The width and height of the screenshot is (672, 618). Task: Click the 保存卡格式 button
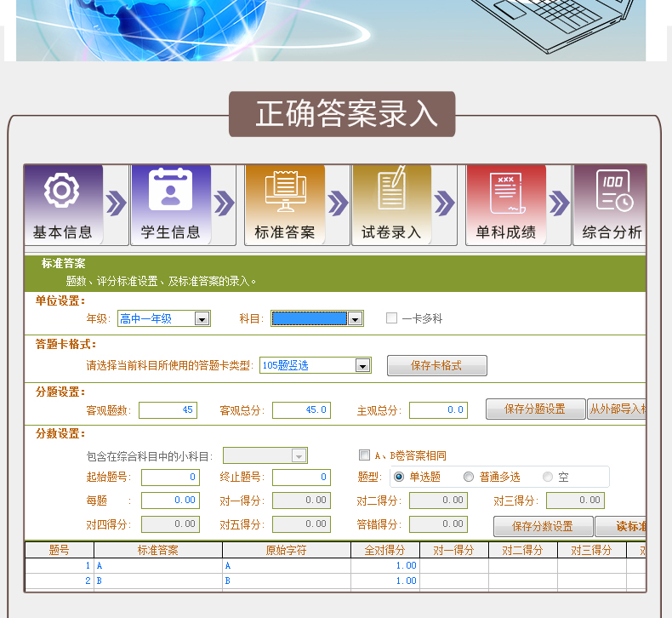coord(436,365)
